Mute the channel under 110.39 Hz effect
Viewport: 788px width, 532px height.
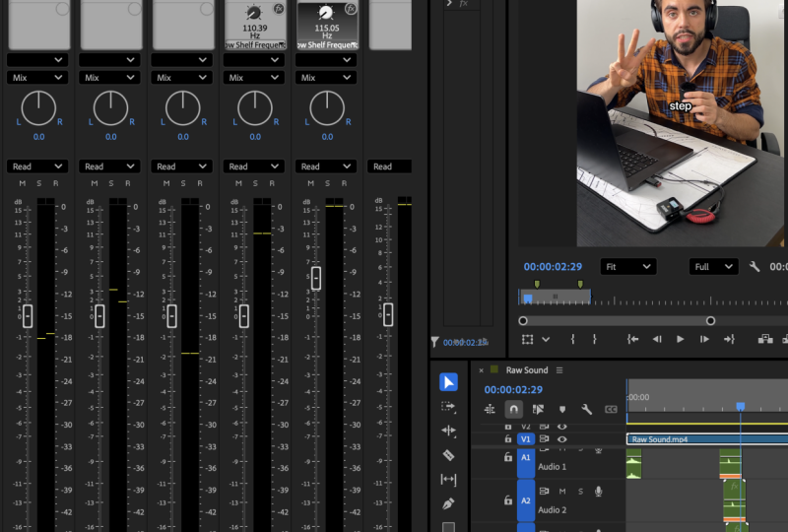238,183
